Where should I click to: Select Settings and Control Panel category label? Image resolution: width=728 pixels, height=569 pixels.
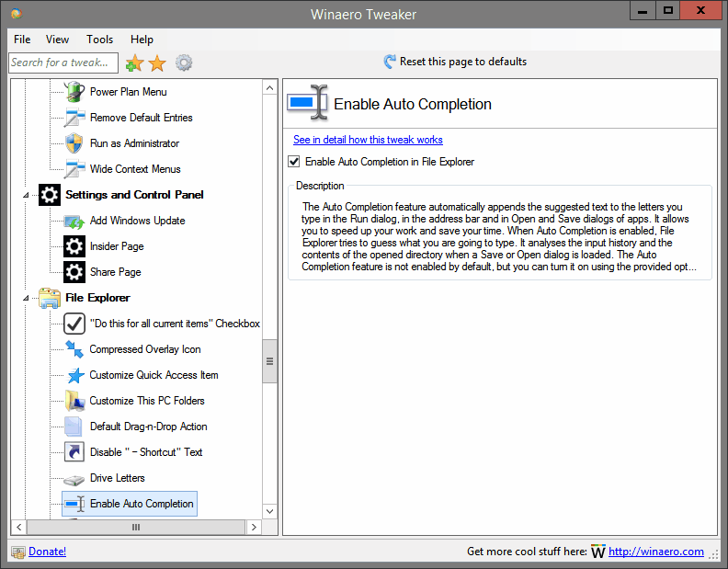[134, 195]
